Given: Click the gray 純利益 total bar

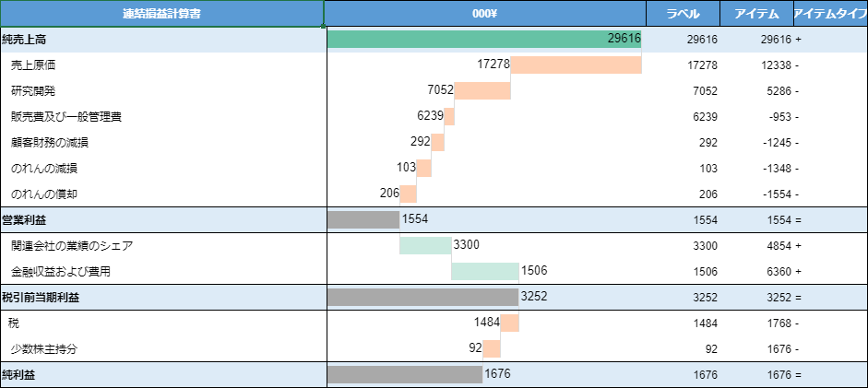Looking at the screenshot, I should pos(404,374).
